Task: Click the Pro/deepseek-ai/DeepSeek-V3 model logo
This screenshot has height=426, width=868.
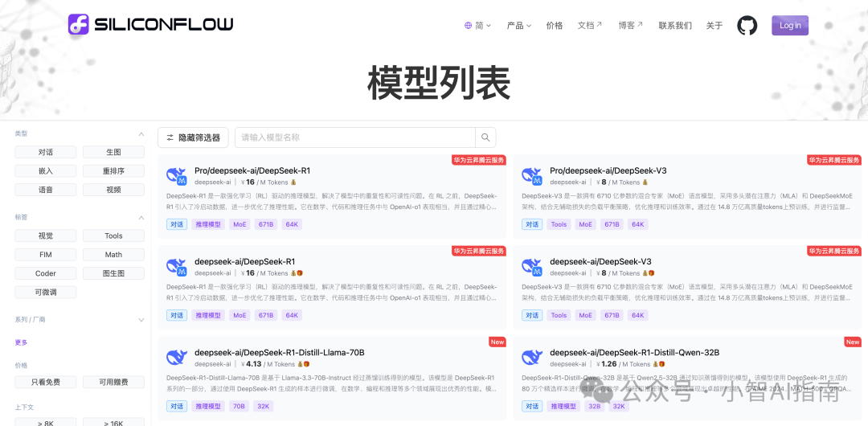Action: point(532,175)
